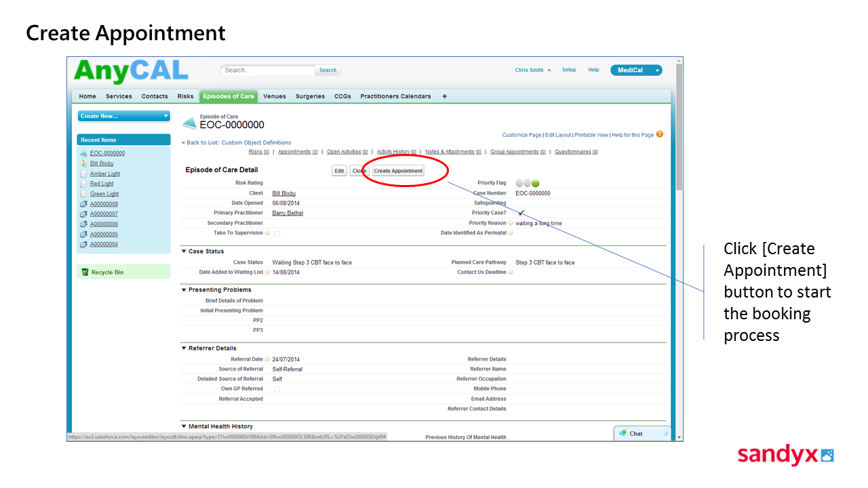Screen dimensions: 868x488
Task: Collapse the Mental Health History section
Action: point(184,426)
